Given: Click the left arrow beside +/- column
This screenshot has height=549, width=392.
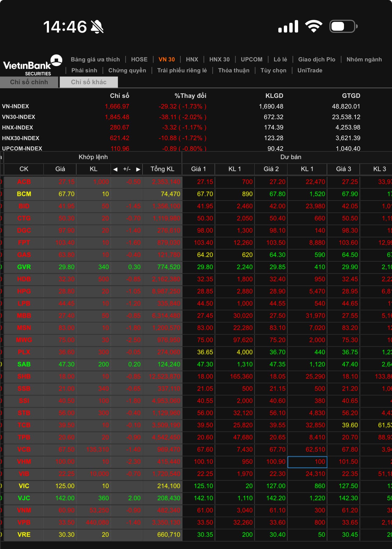Looking at the screenshot, I should [x=115, y=169].
